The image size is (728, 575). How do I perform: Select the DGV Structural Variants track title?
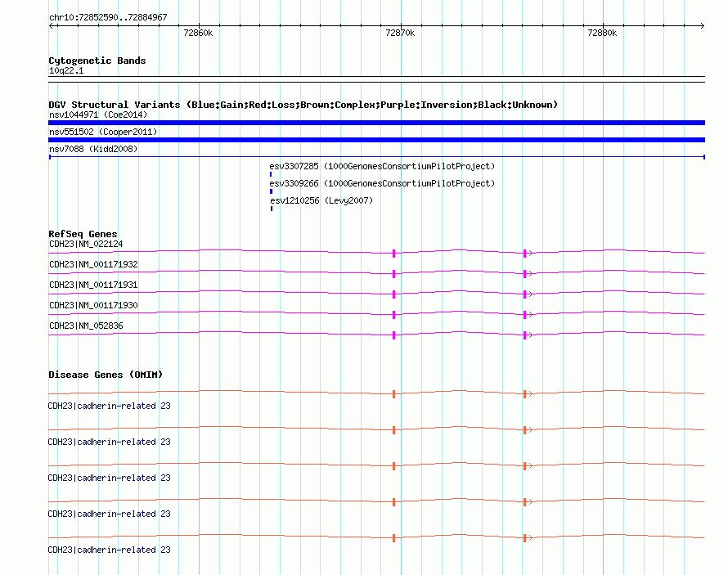303,105
